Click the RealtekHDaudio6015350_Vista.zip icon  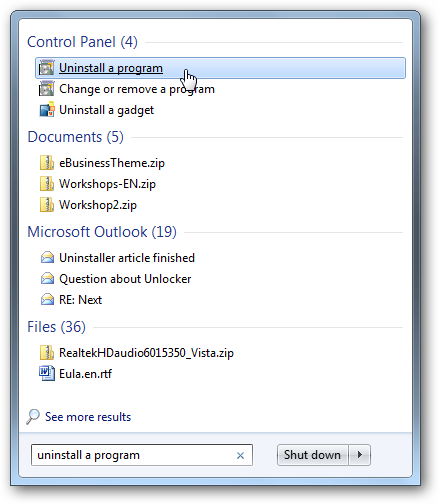point(47,353)
